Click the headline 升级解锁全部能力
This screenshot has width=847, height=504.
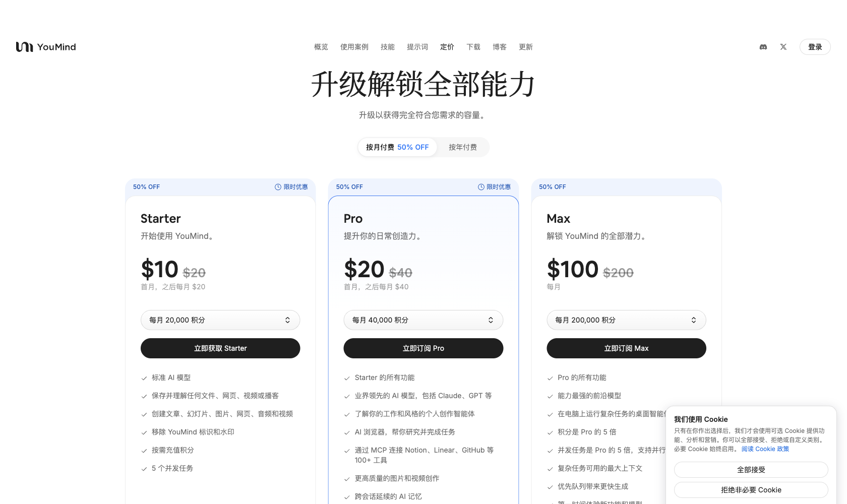423,84
